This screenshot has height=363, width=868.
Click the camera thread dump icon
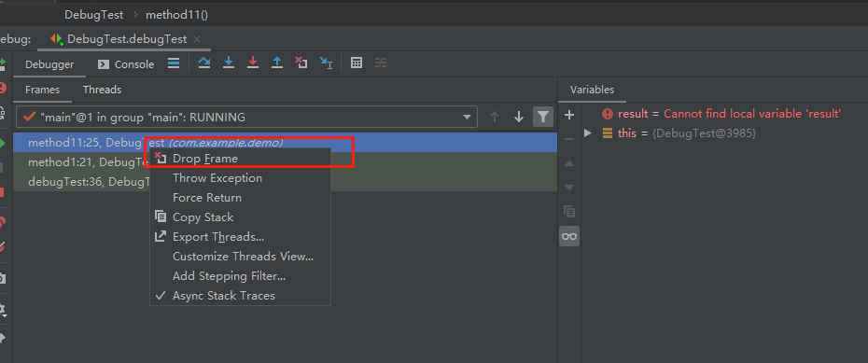2,278
